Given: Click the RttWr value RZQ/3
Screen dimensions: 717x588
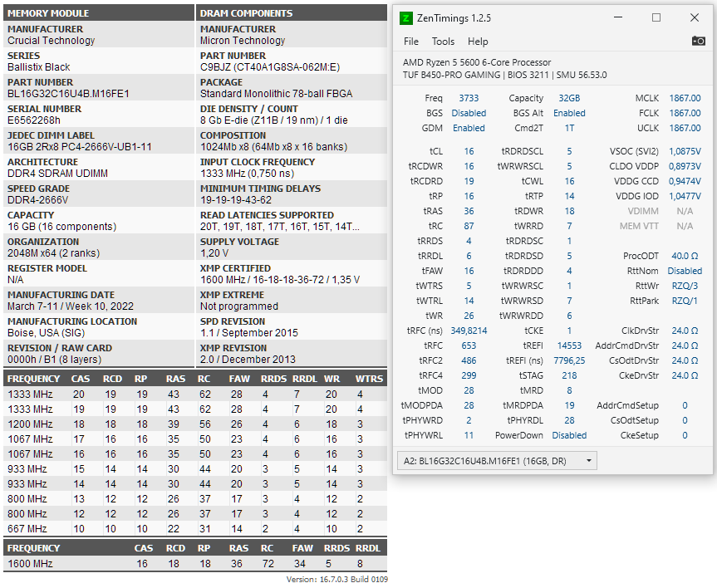Looking at the screenshot, I should [x=685, y=287].
